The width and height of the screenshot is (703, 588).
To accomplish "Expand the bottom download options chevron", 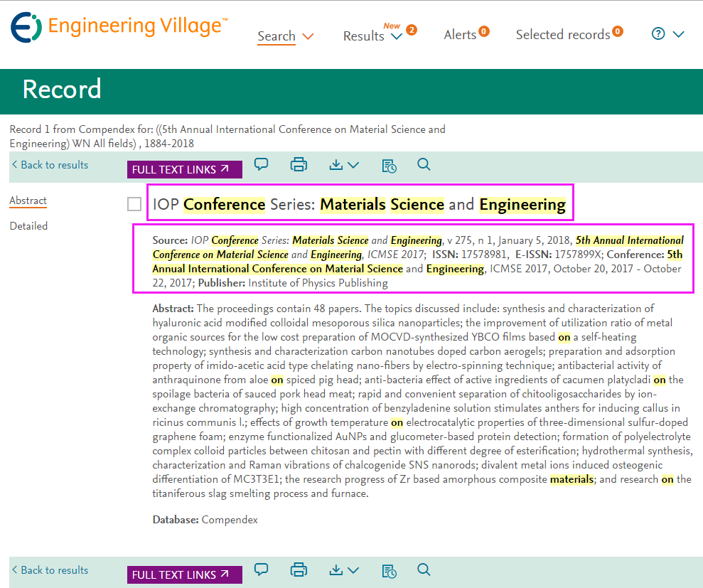I will (353, 570).
